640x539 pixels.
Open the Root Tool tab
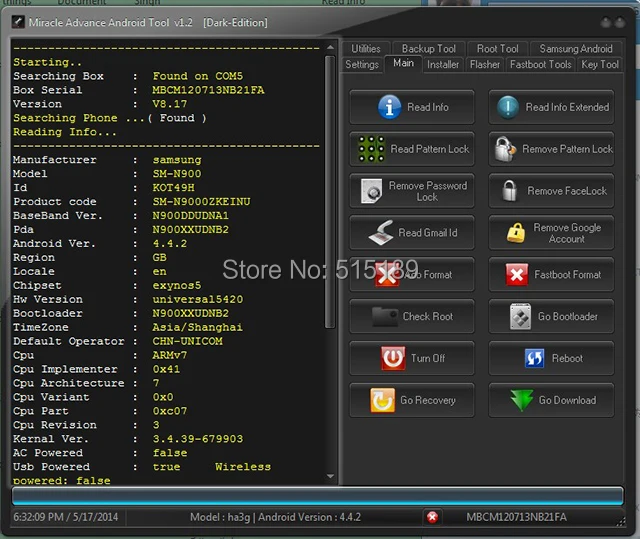(498, 49)
